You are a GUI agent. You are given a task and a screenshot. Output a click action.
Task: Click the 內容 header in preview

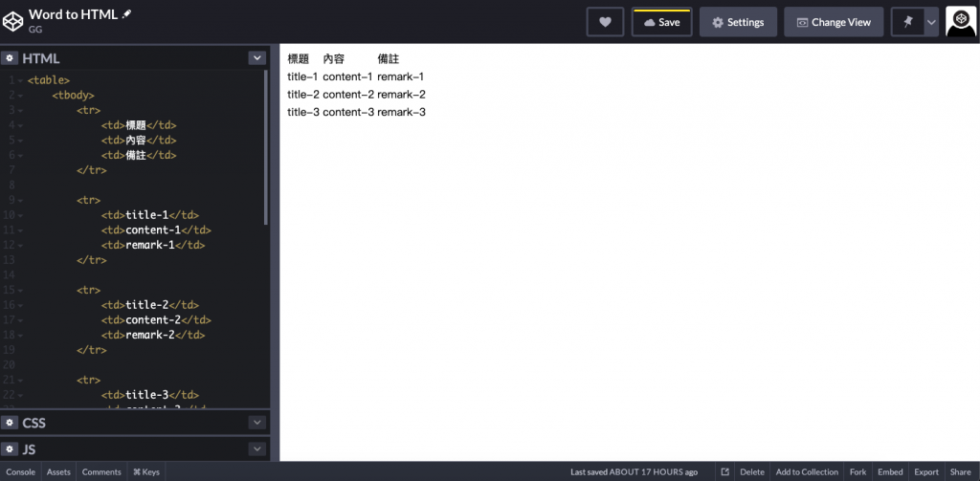(334, 59)
